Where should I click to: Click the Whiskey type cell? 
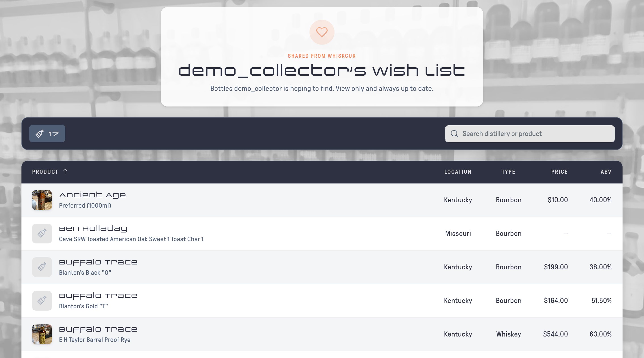click(x=508, y=334)
